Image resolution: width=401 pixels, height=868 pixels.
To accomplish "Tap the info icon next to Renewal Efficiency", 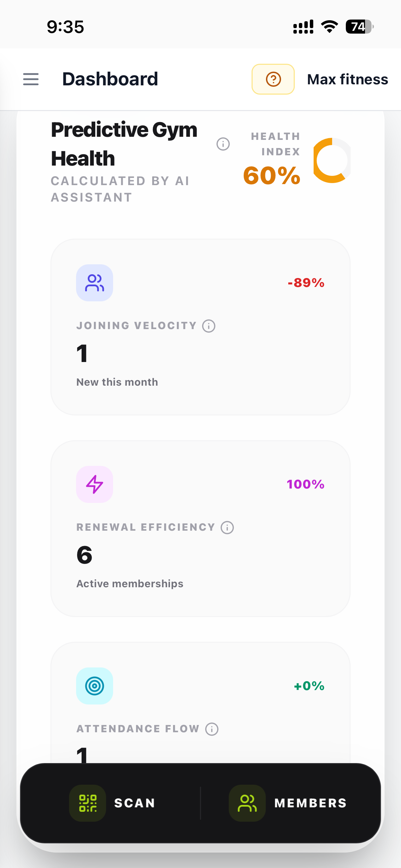I will [227, 528].
